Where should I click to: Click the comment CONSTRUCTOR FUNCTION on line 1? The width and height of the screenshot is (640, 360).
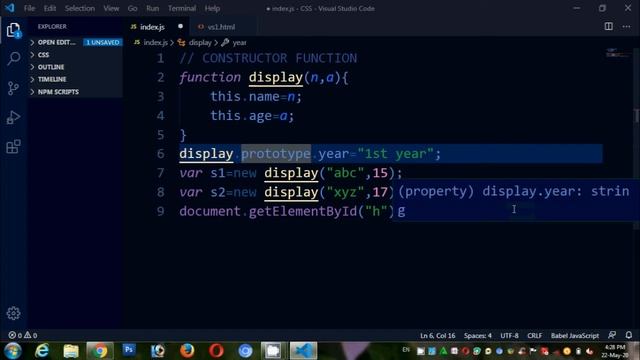coord(280,58)
